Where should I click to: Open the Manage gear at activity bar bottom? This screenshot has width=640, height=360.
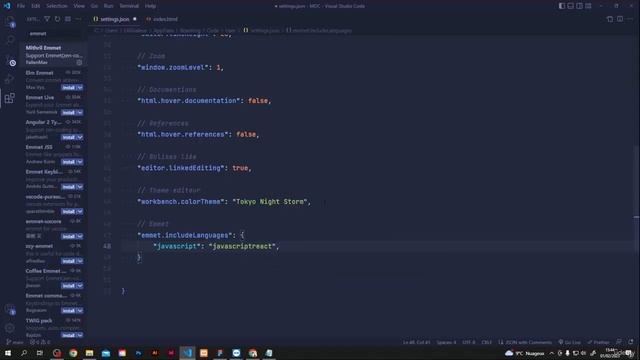click(10, 327)
